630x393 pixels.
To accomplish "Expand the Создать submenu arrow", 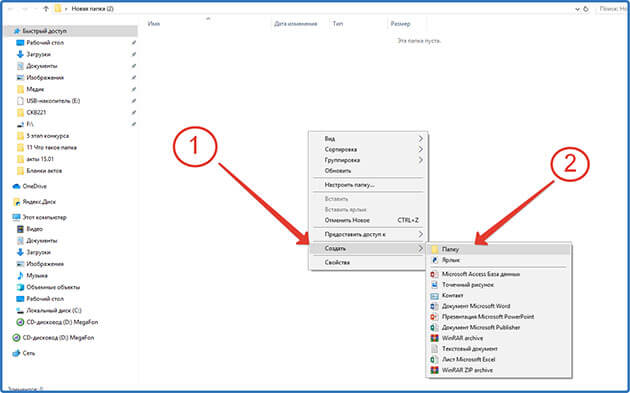I will pos(420,249).
